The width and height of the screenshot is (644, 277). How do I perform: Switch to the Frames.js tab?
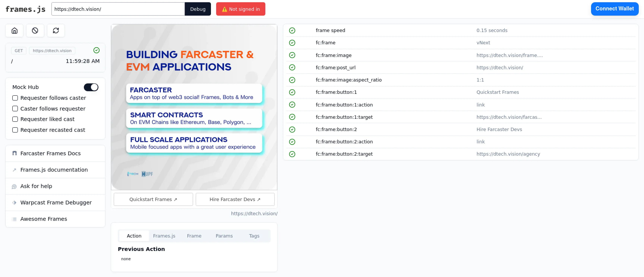tap(164, 236)
